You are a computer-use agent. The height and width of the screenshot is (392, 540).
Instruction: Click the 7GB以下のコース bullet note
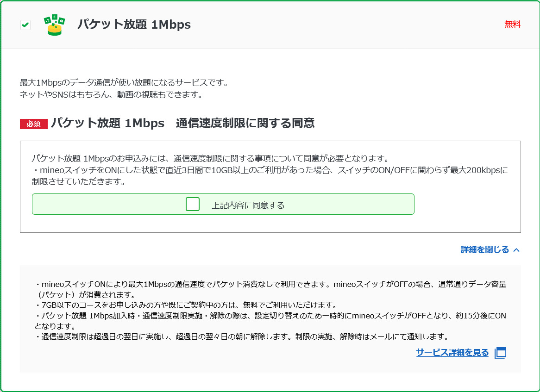pos(185,305)
